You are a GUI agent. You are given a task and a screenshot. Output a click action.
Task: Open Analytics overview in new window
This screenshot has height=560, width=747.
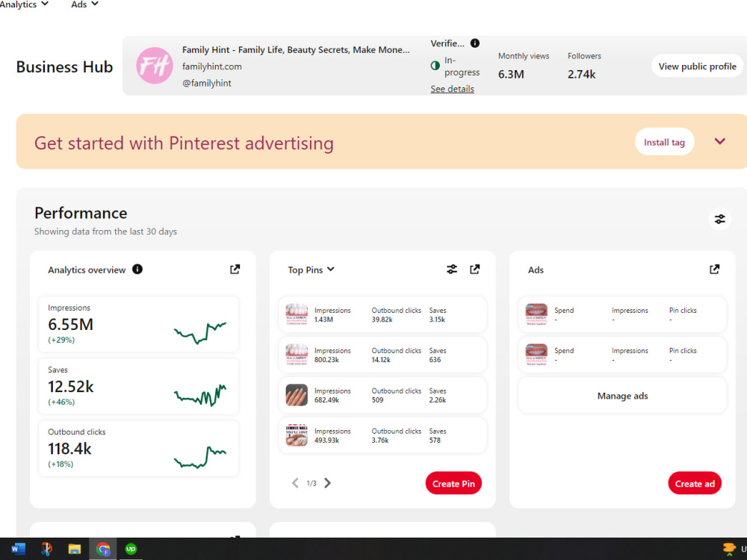click(x=235, y=270)
